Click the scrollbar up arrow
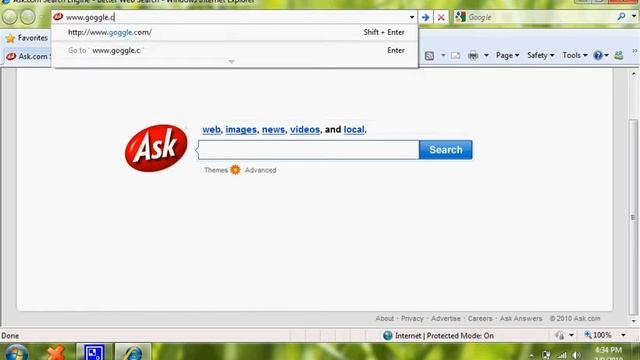 633,74
